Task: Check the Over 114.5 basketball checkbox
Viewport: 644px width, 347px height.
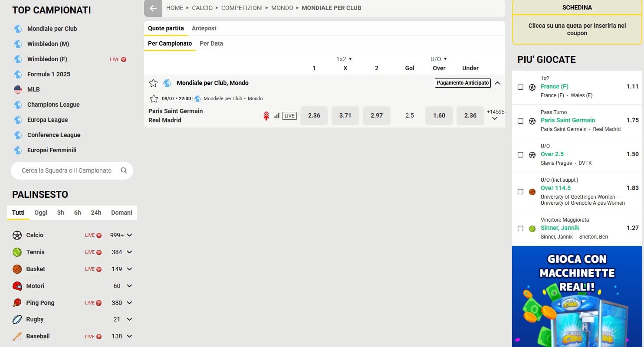Action: coord(521,192)
